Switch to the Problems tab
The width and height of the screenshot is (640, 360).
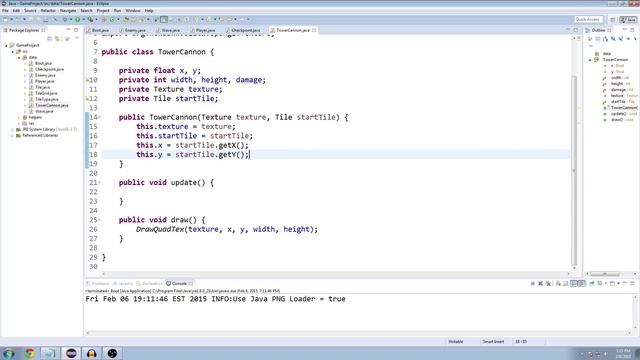click(x=98, y=283)
